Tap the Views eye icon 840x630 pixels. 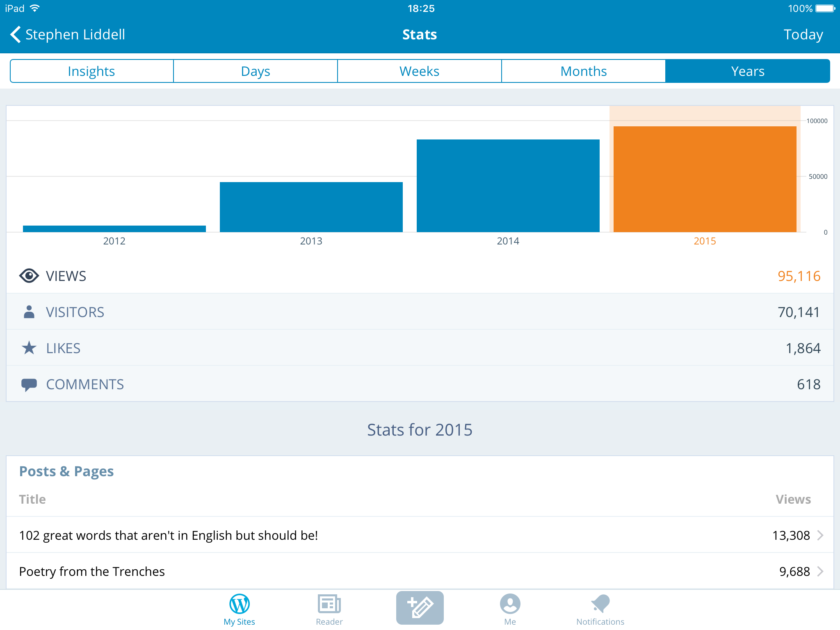point(29,276)
